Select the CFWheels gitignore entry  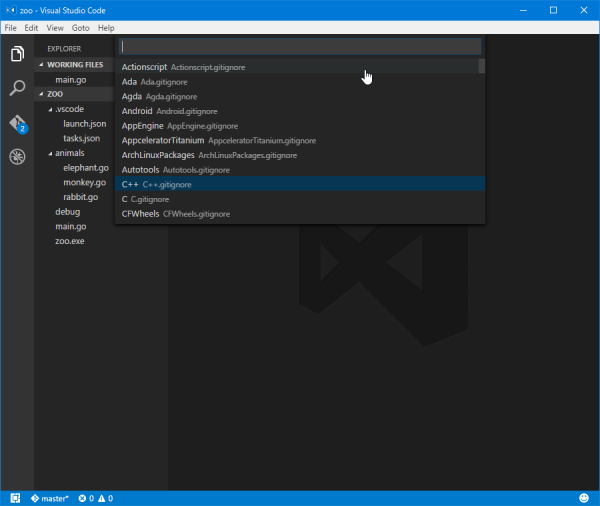click(x=300, y=214)
